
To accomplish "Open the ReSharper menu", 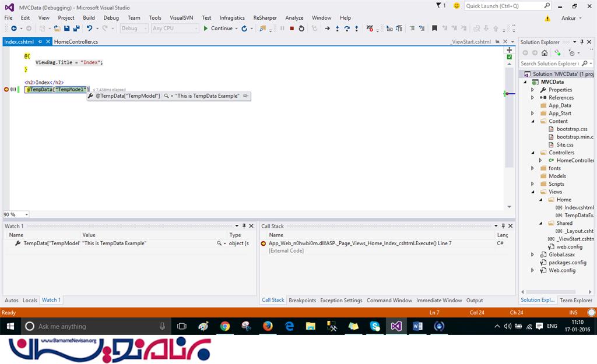I will [x=265, y=18].
